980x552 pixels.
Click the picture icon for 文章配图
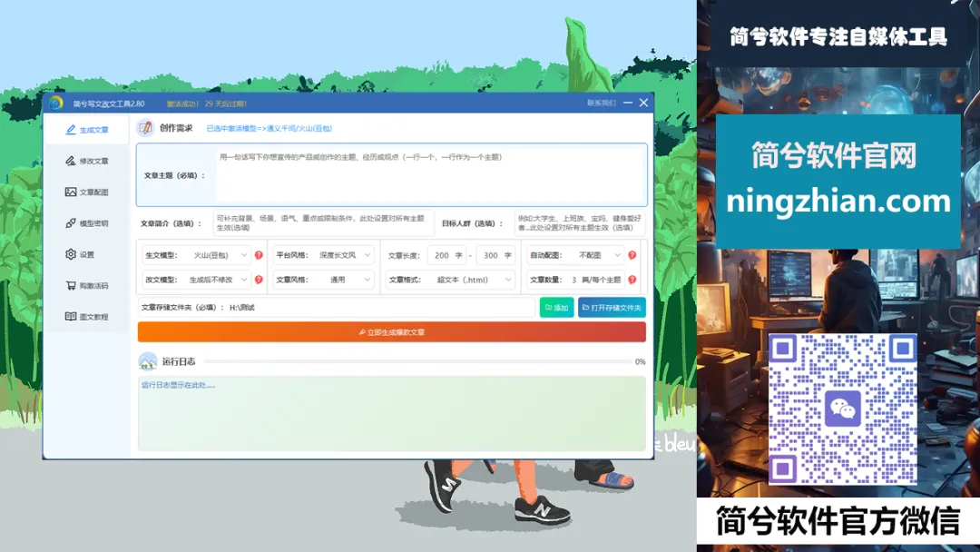click(x=71, y=192)
